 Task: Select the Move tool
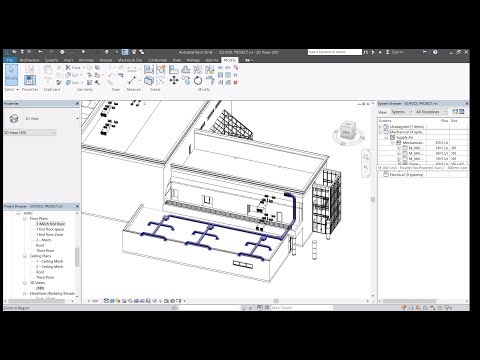point(174,80)
